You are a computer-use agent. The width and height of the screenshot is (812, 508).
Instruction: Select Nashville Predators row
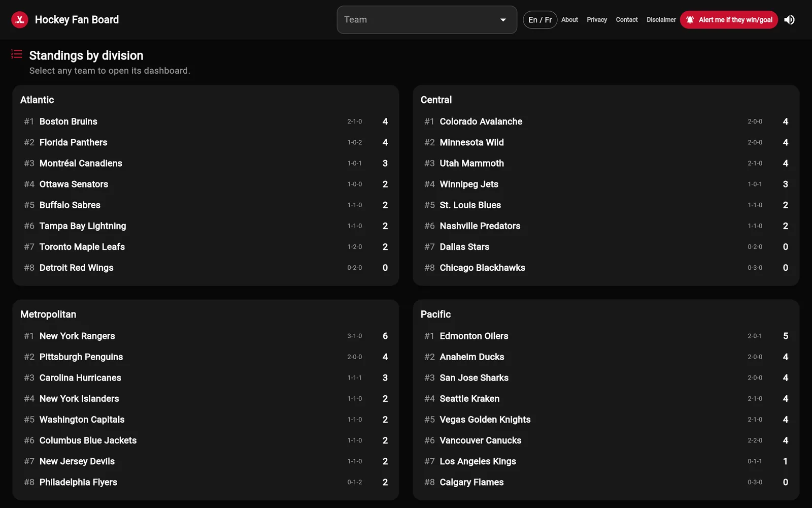[606, 226]
